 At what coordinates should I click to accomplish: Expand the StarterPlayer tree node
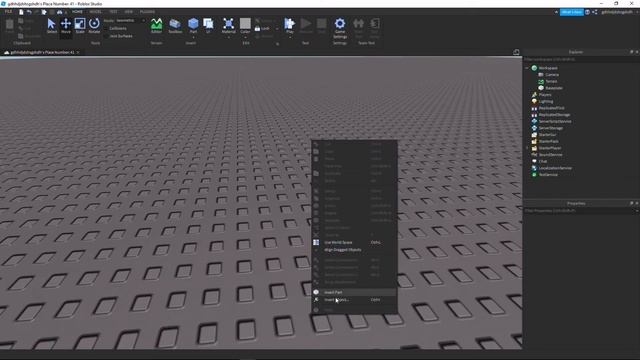527,148
